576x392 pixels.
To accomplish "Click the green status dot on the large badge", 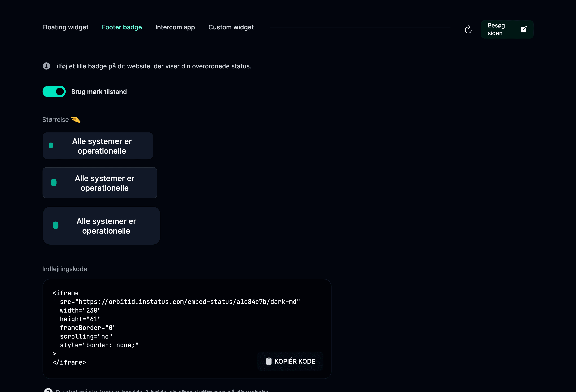I will 56,226.
